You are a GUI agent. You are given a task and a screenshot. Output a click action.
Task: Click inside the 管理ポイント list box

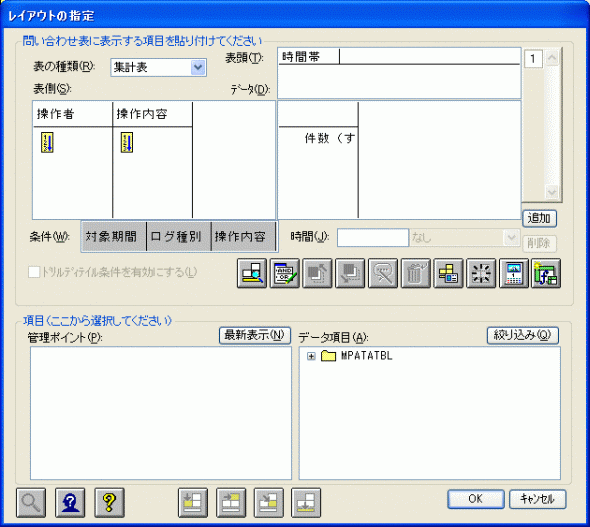click(x=161, y=413)
